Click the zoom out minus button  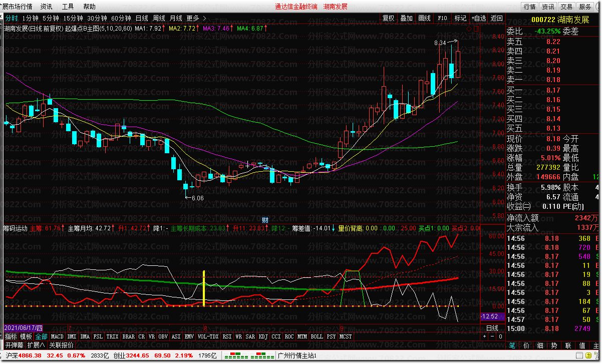coord(492,336)
